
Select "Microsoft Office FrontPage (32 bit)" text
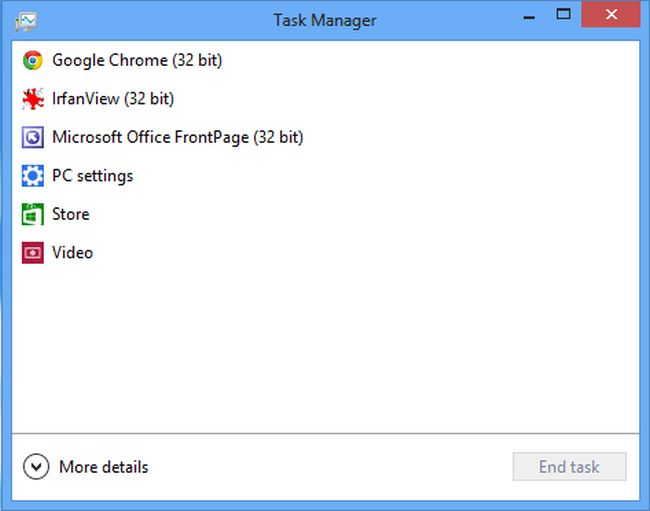178,137
